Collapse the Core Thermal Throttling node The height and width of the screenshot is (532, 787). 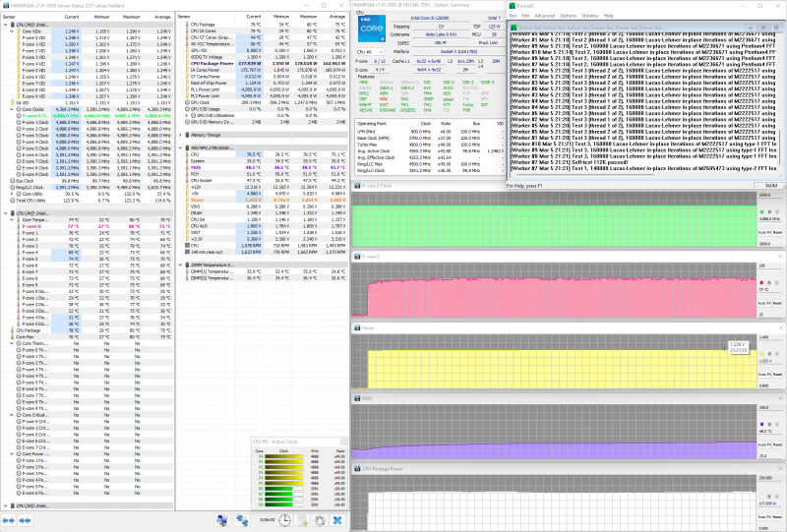(x=12, y=344)
